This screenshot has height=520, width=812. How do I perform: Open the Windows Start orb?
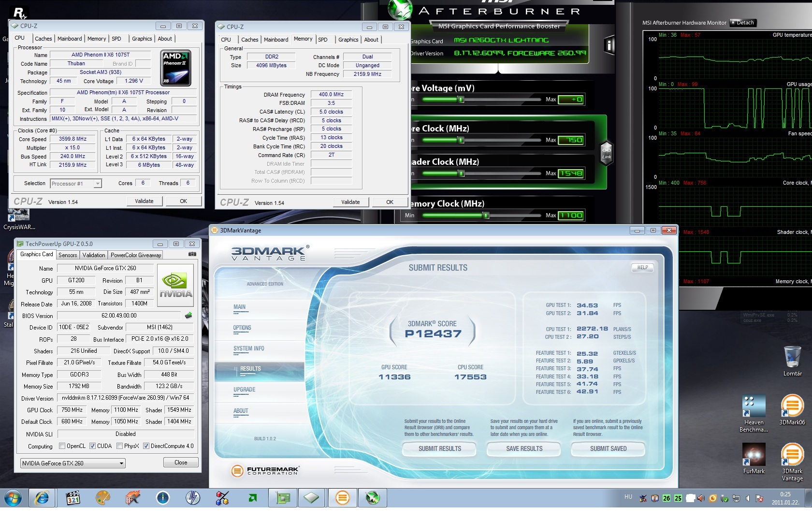pos(13,498)
